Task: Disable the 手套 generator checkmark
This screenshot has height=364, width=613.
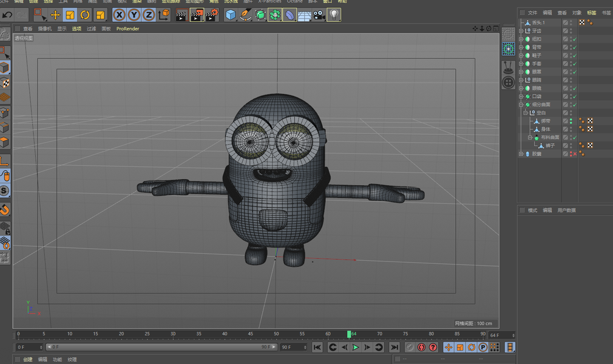Action: (575, 64)
